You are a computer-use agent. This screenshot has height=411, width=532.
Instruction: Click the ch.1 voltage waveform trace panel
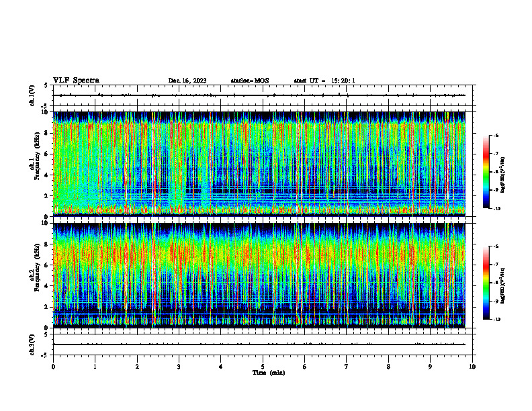pos(264,95)
